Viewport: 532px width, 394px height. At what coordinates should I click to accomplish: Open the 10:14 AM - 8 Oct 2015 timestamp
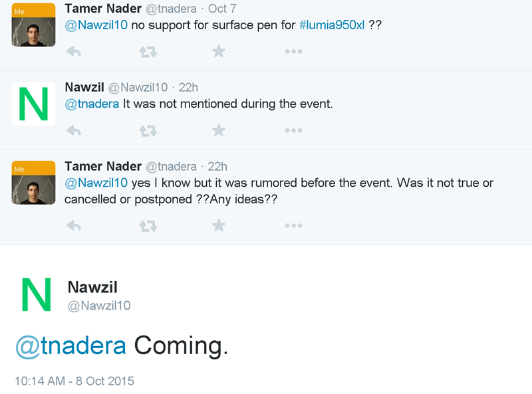[x=74, y=381]
